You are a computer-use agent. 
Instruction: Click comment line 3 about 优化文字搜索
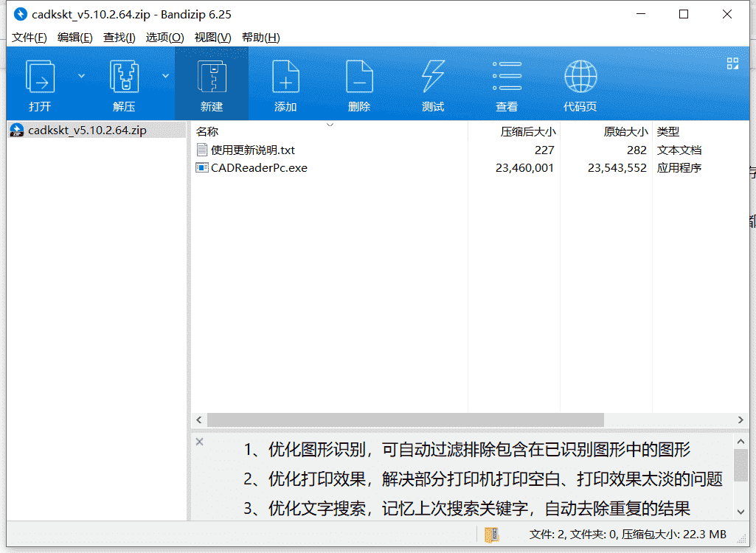pos(467,508)
